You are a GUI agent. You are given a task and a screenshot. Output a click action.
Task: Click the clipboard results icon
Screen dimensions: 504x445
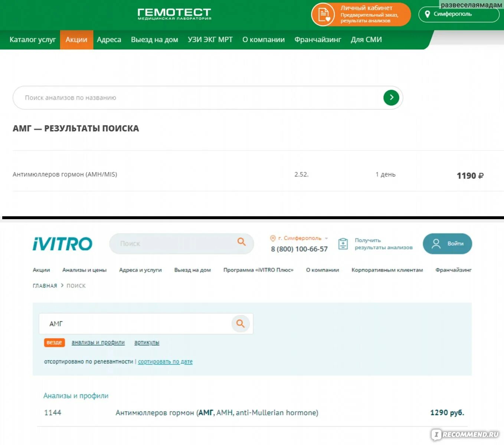click(343, 244)
